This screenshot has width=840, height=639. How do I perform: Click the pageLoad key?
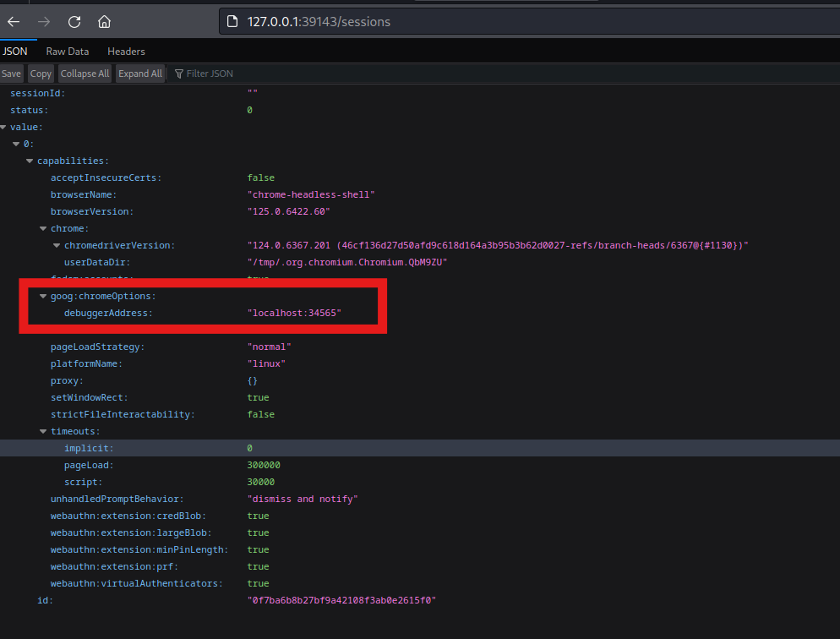click(89, 466)
